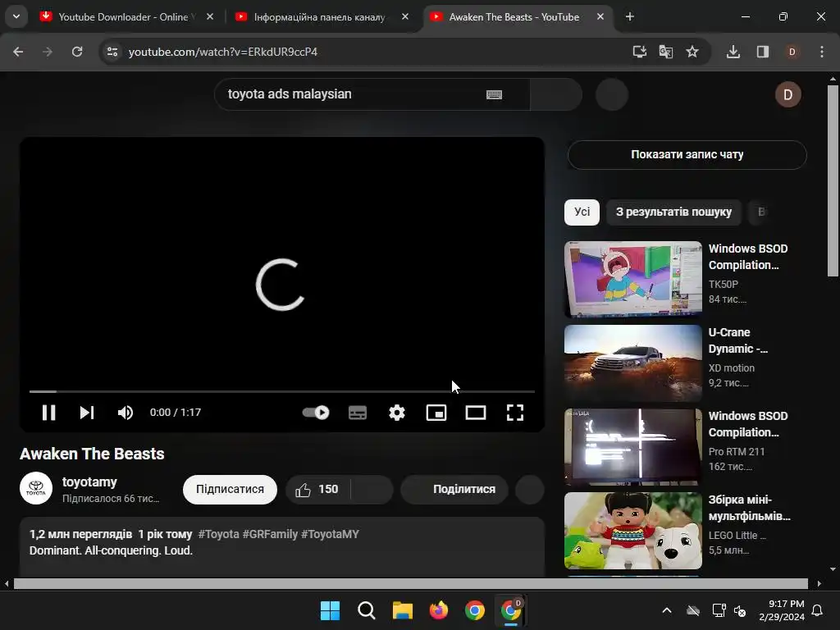This screenshot has height=630, width=840.
Task: Select the Усі filter chip
Action: [582, 212]
